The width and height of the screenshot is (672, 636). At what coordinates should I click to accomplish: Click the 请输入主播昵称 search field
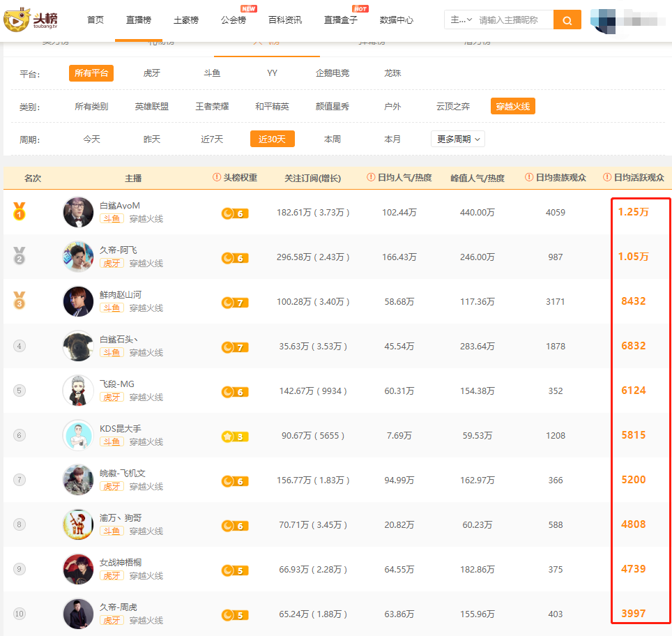514,20
